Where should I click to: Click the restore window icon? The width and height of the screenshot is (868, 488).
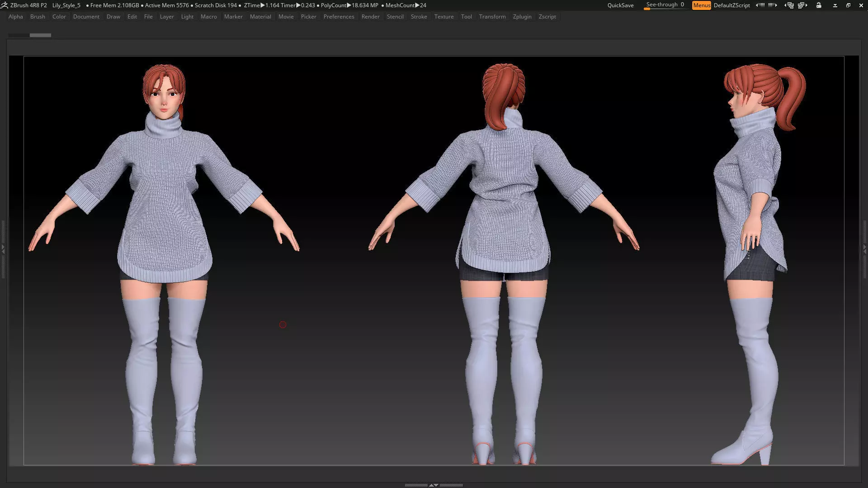[x=848, y=5]
